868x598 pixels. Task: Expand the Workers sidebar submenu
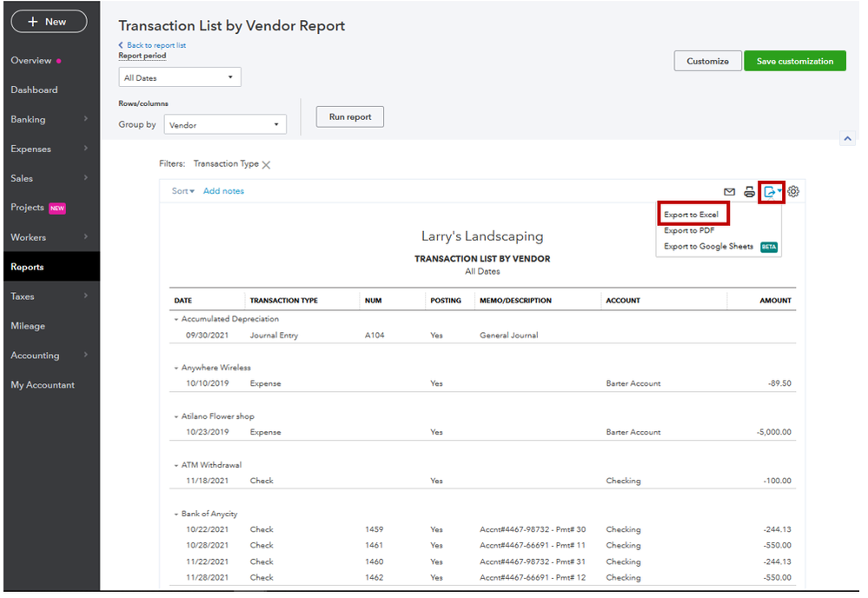[x=86, y=236]
